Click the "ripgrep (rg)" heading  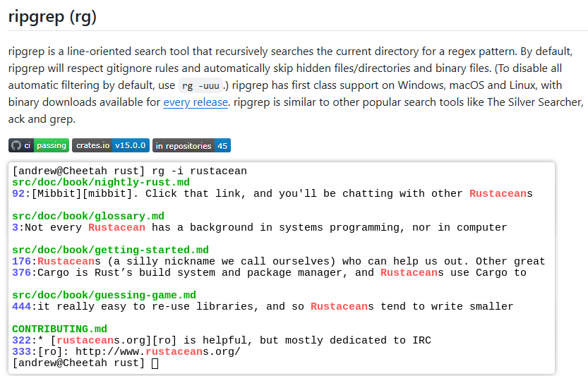pos(52,16)
